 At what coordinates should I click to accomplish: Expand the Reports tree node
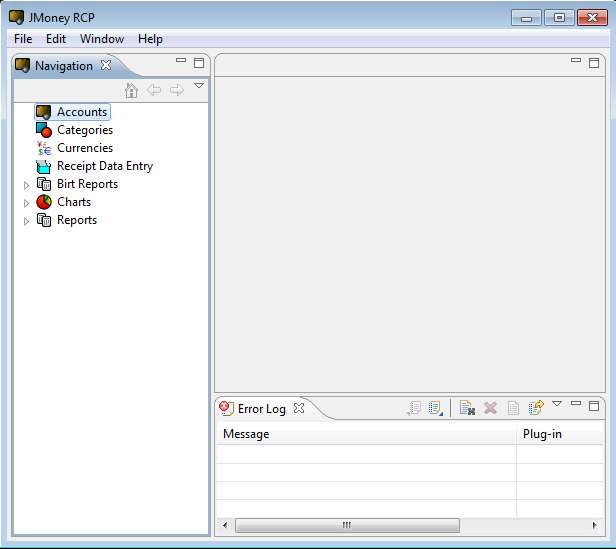pos(26,221)
